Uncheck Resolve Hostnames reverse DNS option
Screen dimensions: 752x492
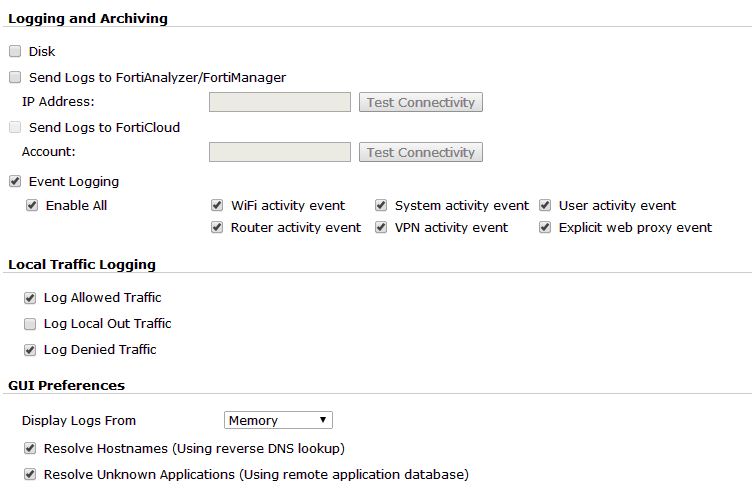tap(30, 448)
